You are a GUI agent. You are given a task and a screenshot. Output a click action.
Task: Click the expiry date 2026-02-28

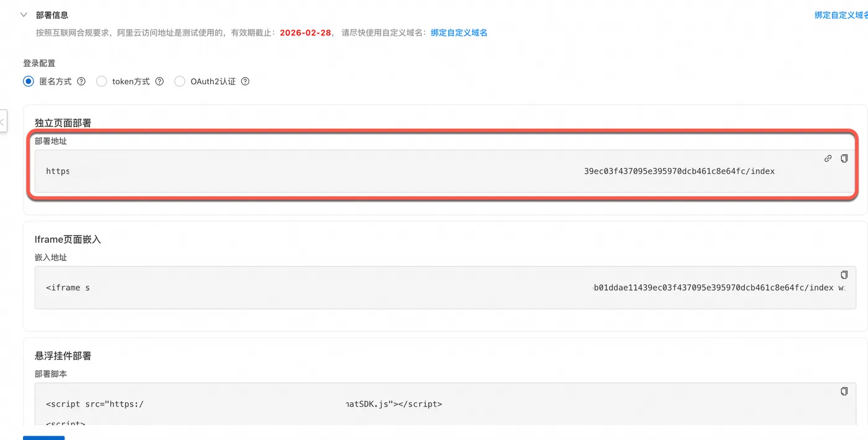[x=306, y=33]
